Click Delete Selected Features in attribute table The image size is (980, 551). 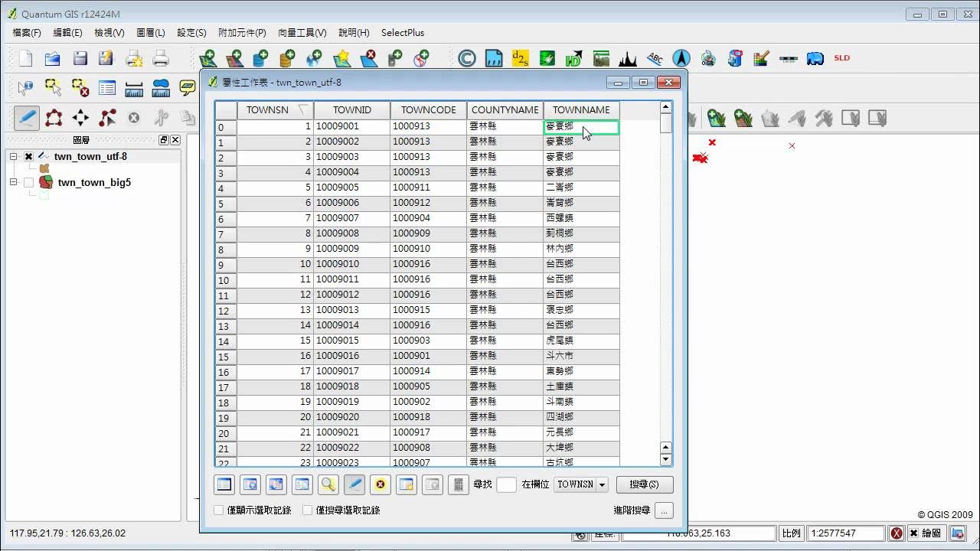click(380, 484)
